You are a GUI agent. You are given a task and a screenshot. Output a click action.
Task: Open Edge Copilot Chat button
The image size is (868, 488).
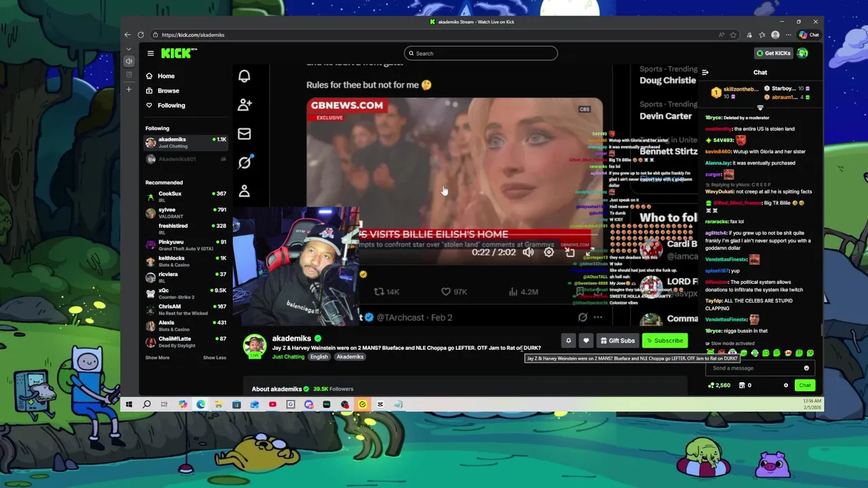(x=809, y=35)
